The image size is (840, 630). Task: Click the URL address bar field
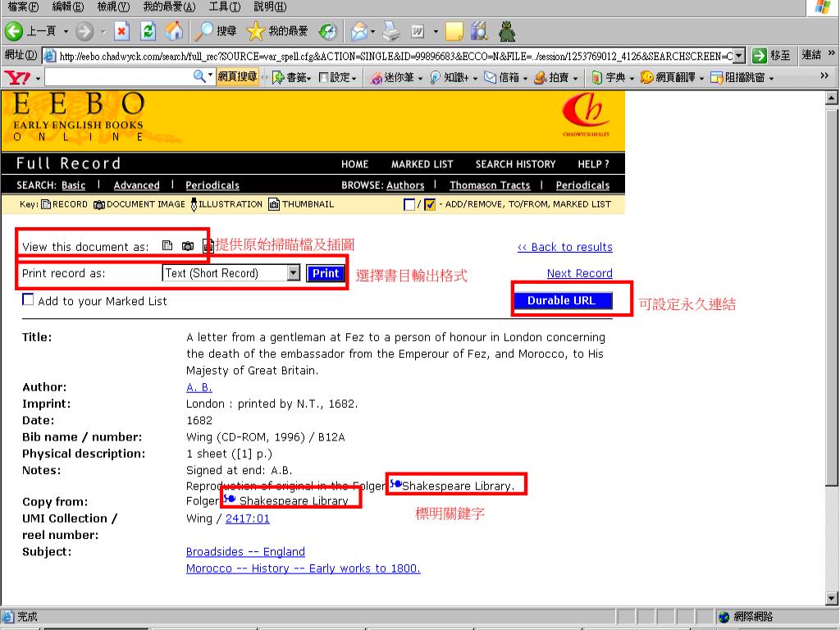coord(395,56)
